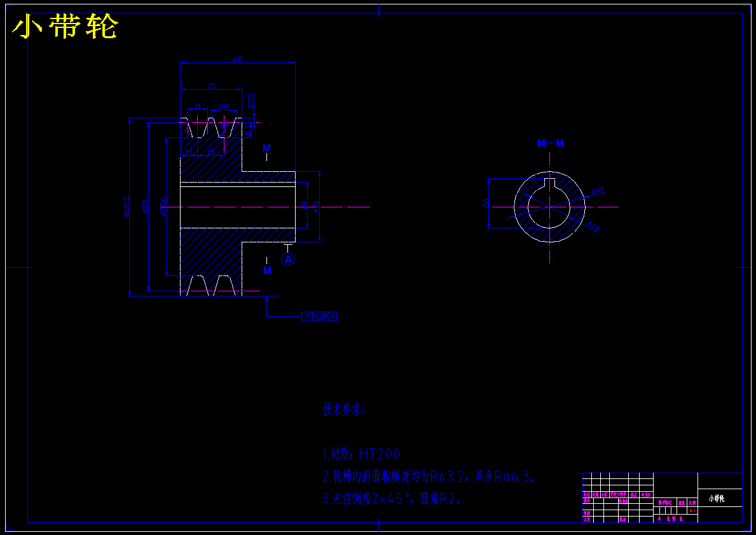Select the ø24 dimension in M-M section

[x=593, y=226]
